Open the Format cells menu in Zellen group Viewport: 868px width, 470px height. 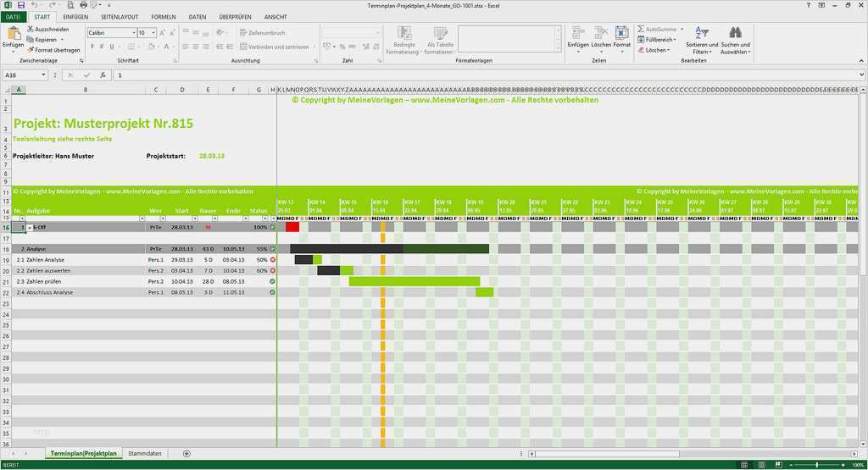(x=621, y=40)
